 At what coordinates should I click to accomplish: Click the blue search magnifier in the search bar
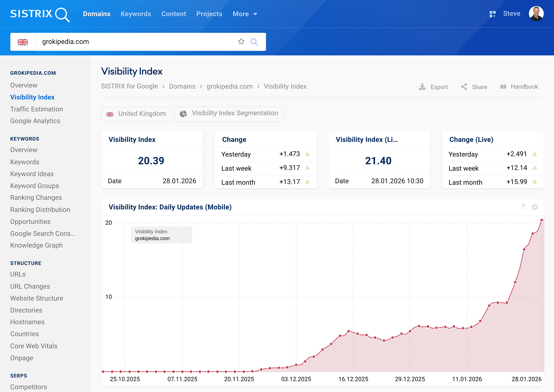coord(254,42)
